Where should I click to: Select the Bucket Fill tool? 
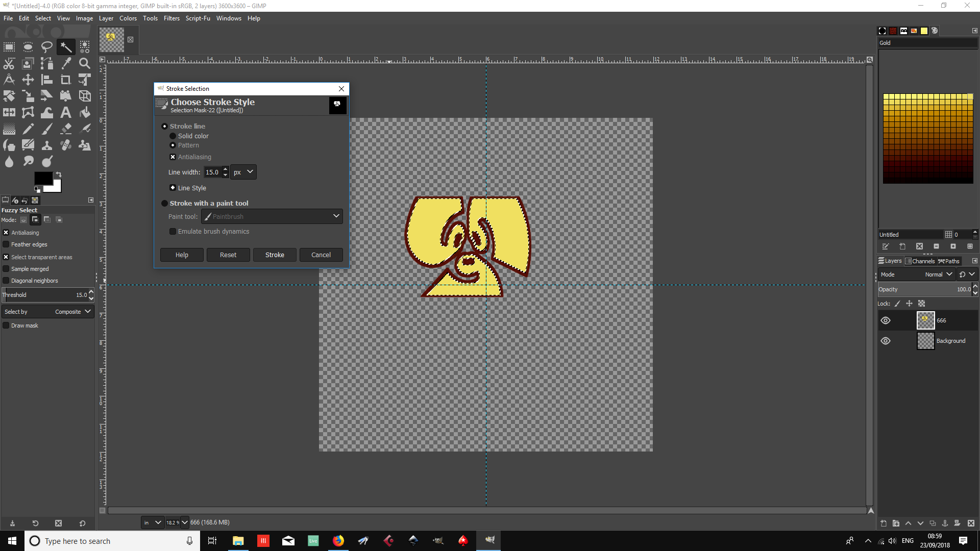85,112
